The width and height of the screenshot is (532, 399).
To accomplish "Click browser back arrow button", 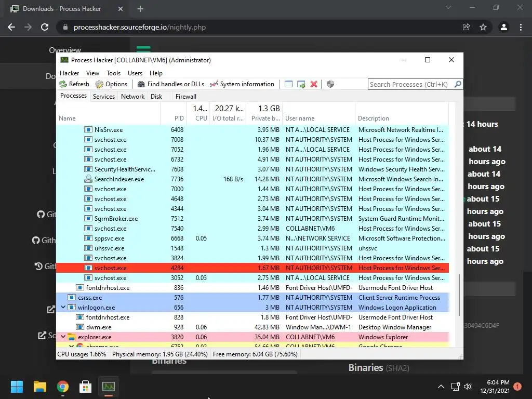I will 11,27.
